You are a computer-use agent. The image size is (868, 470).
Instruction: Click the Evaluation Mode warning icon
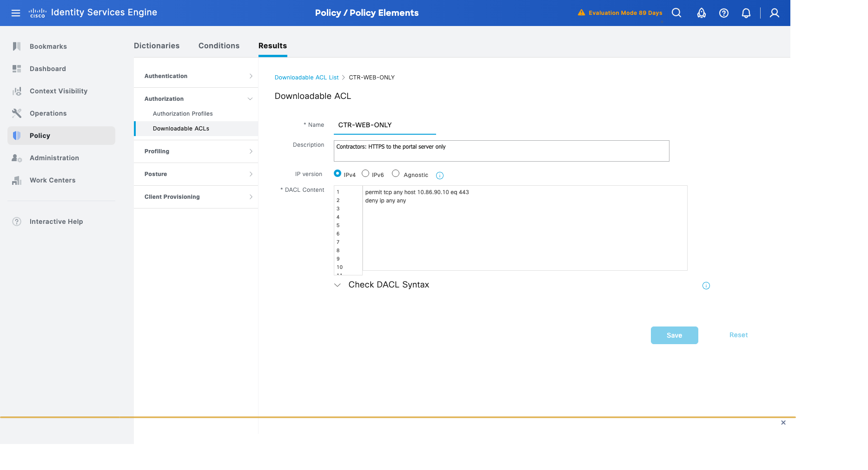(581, 13)
